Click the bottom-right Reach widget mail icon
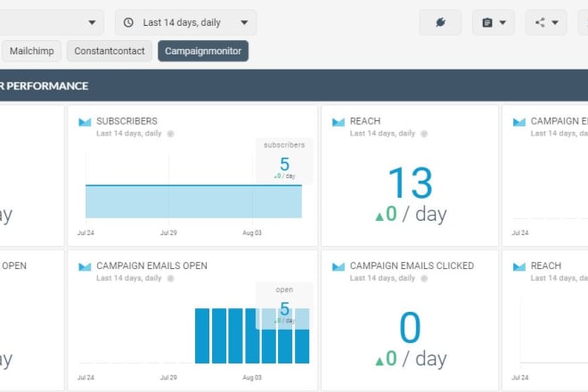 [519, 266]
